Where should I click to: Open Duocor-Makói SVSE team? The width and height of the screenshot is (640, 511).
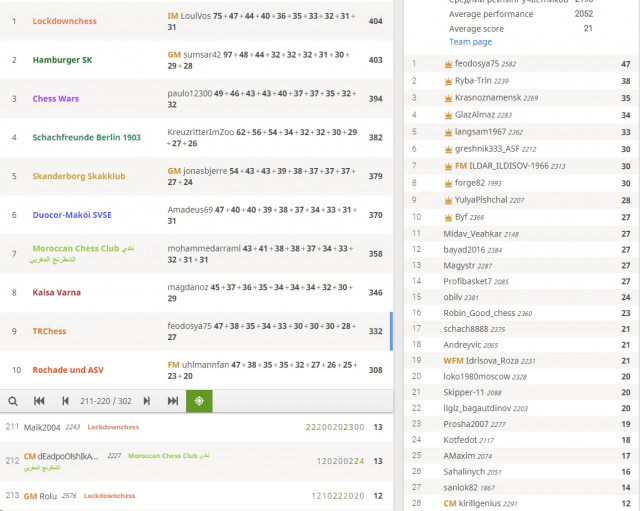pos(72,215)
